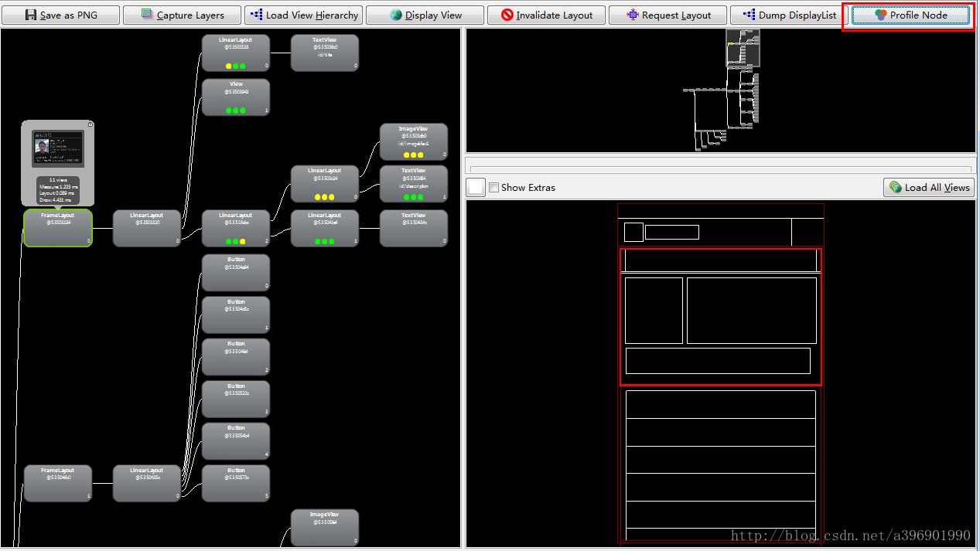This screenshot has height=551, width=980.
Task: Select the Button node with index 1
Action: coord(236,315)
